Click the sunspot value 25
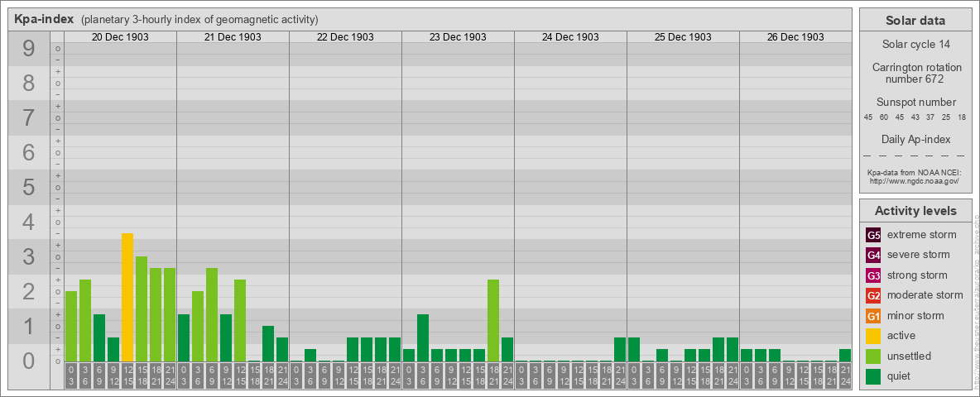The width and height of the screenshot is (980, 397). pyautogui.click(x=946, y=117)
